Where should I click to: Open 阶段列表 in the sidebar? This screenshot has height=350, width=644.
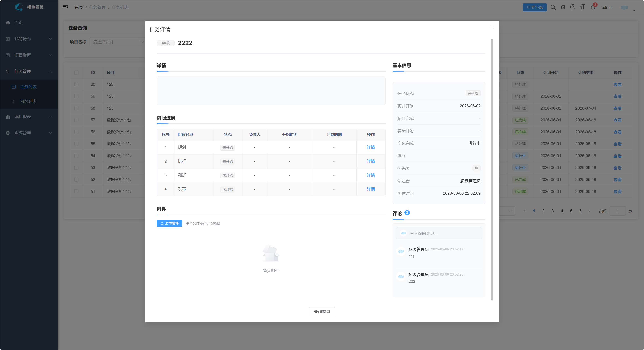[x=29, y=101]
